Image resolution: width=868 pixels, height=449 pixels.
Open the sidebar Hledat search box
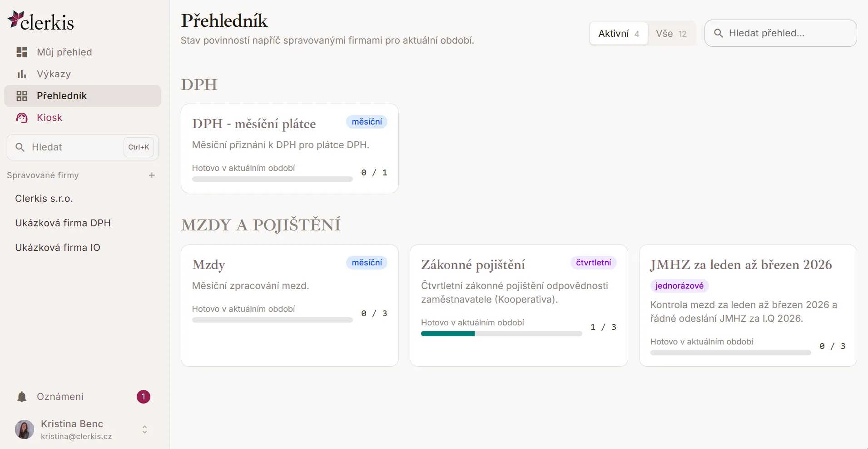pos(83,147)
